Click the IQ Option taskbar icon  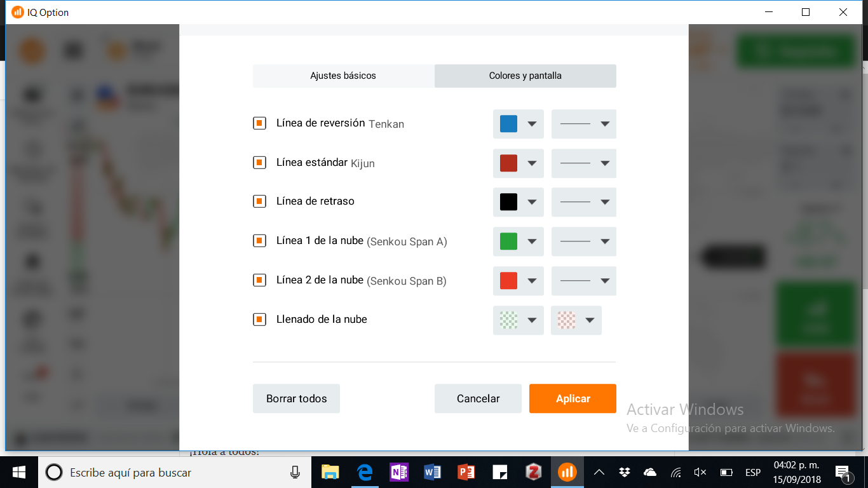(567, 472)
